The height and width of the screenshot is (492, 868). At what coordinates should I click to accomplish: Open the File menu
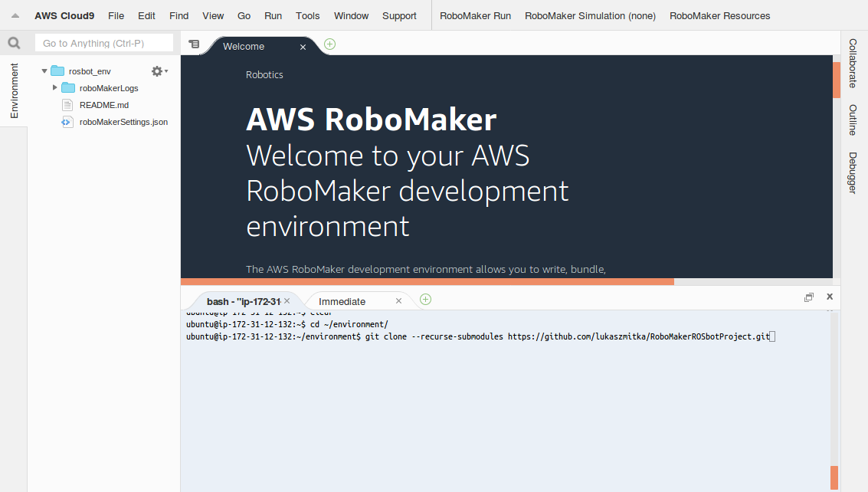coord(116,15)
